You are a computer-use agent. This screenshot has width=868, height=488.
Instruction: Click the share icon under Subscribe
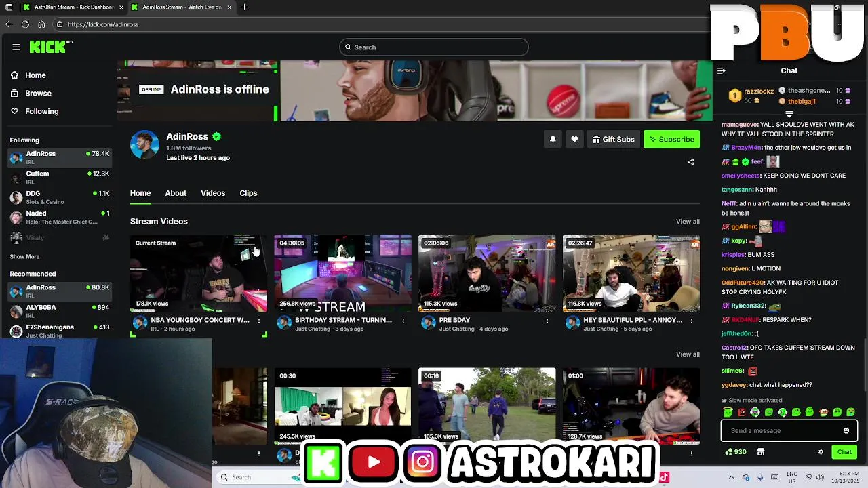coord(690,162)
